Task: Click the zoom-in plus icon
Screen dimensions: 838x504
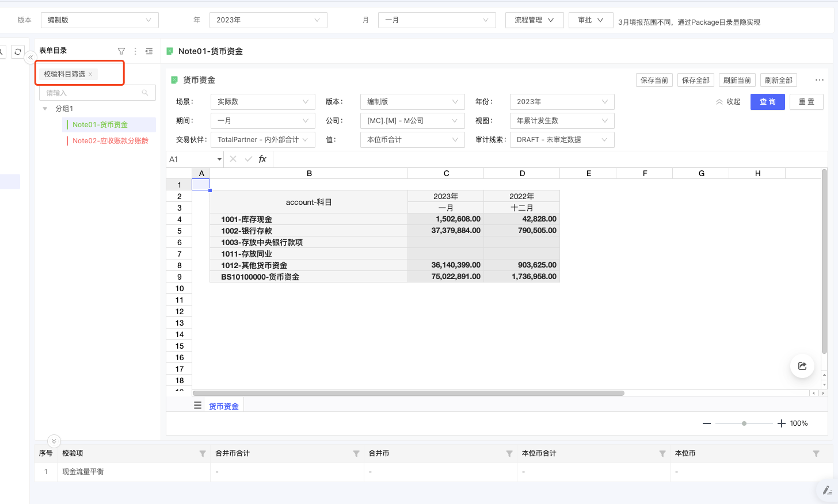Action: point(781,423)
